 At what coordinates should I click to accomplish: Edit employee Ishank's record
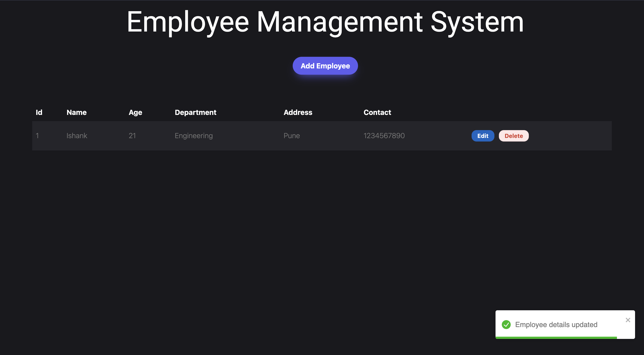(483, 136)
